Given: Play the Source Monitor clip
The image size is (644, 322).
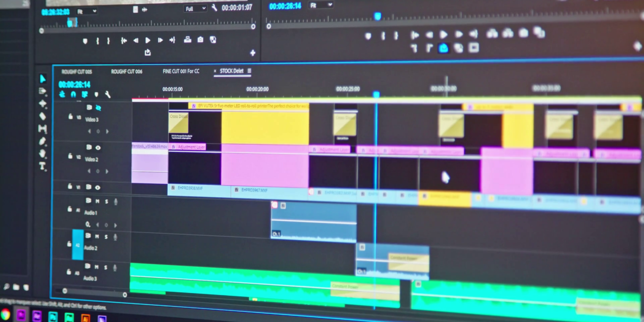Looking at the screenshot, I should [148, 41].
